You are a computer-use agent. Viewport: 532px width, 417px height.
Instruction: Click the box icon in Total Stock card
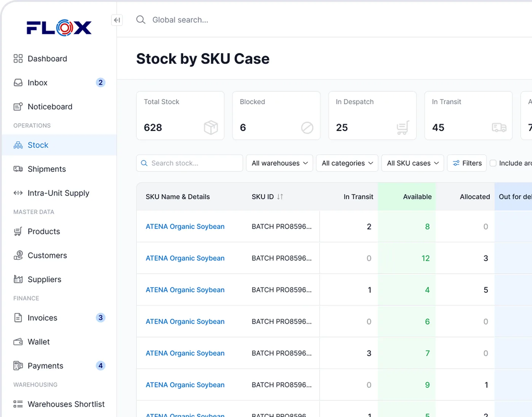[x=211, y=127]
